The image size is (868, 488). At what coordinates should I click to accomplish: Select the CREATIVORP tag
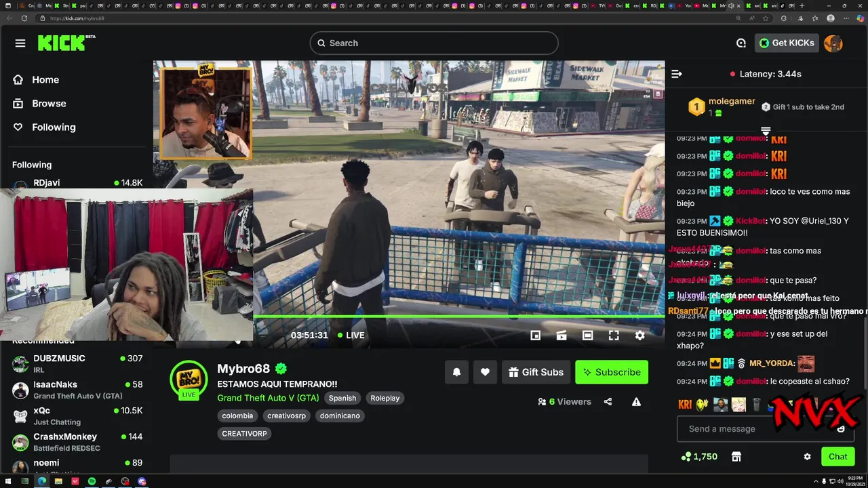coord(244,434)
